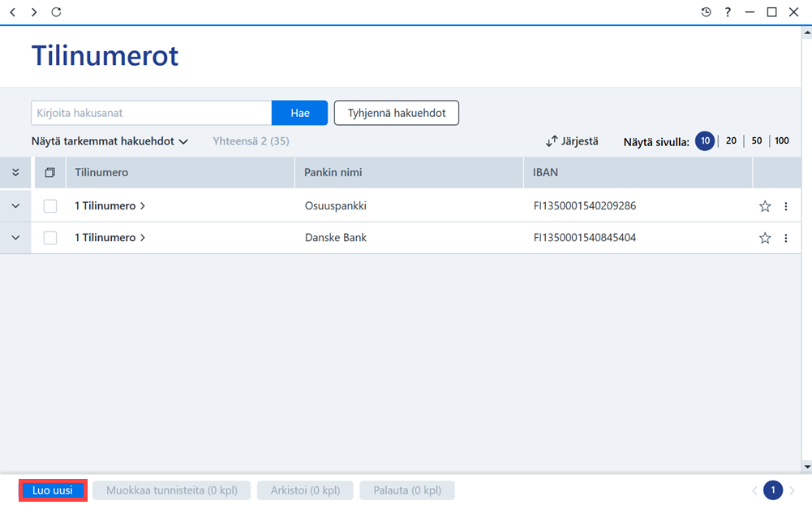The height and width of the screenshot is (505, 812).
Task: Open 1 Tilinumero link in Osuuspankki row
Action: (x=110, y=206)
